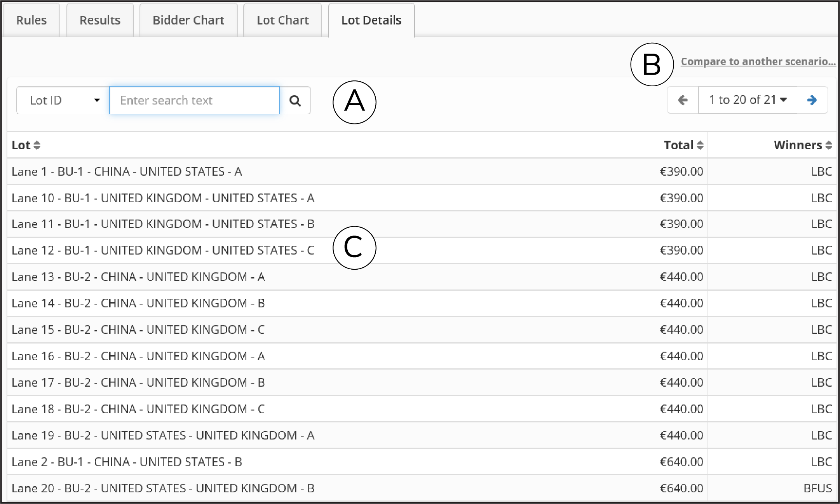Open the Lot Chart tab
This screenshot has width=840, height=504.
pyautogui.click(x=283, y=20)
